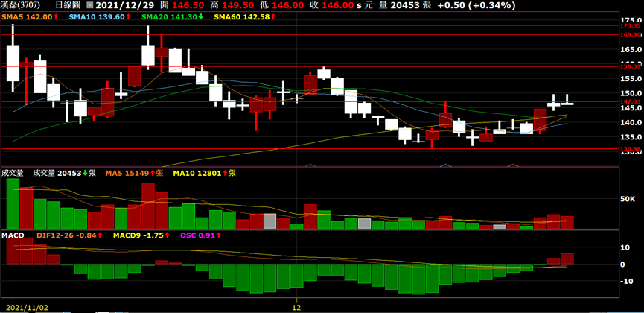This screenshot has width=644, height=313.
Task: Select the 日線圖 chart type label
Action: 70,6
